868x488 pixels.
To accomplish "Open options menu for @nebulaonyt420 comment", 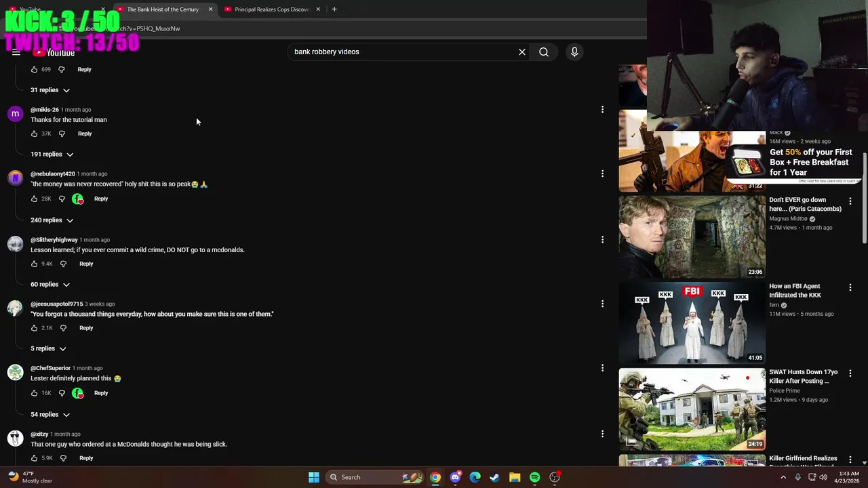I will [602, 174].
